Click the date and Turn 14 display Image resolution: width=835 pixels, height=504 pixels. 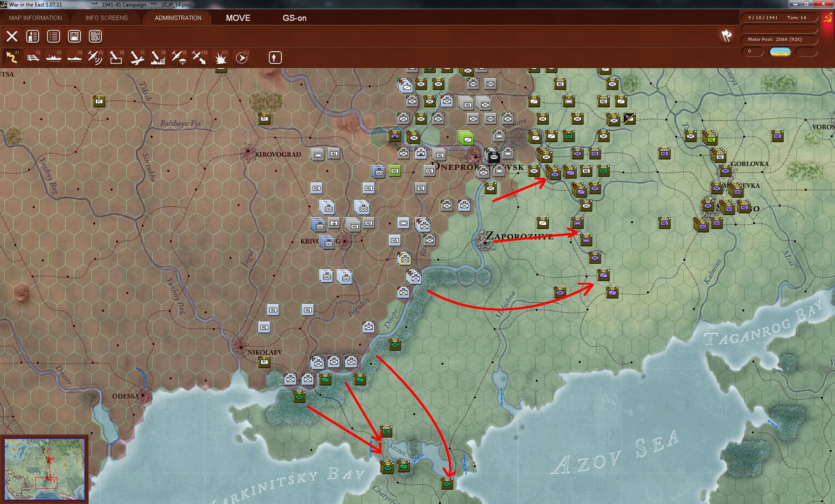779,17
